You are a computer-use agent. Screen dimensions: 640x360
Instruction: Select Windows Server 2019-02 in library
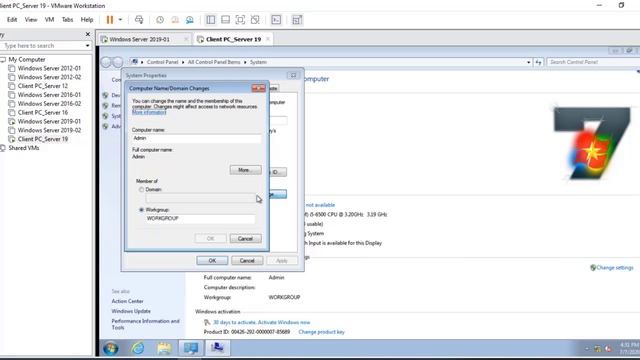tap(49, 130)
